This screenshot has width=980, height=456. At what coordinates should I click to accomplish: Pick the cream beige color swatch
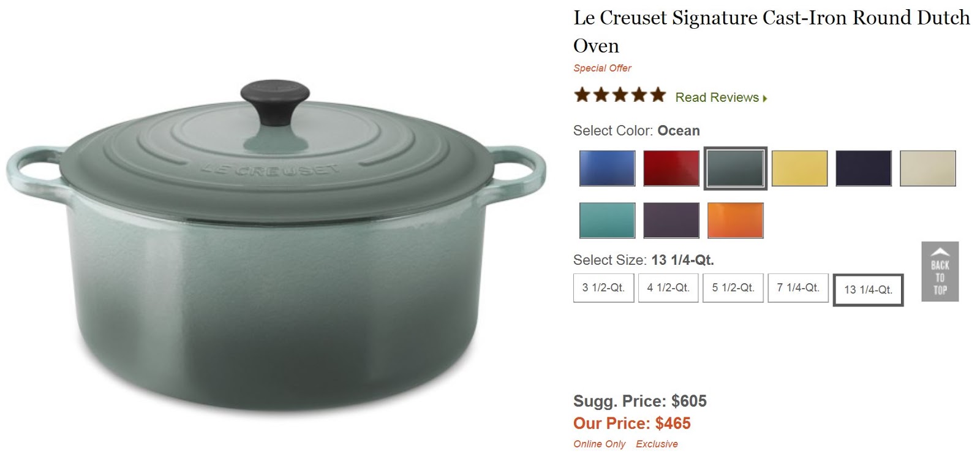928,168
